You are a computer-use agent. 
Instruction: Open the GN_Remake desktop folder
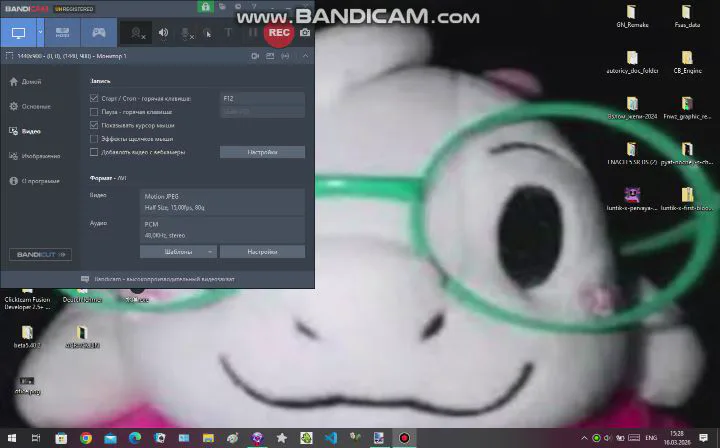pyautogui.click(x=632, y=16)
